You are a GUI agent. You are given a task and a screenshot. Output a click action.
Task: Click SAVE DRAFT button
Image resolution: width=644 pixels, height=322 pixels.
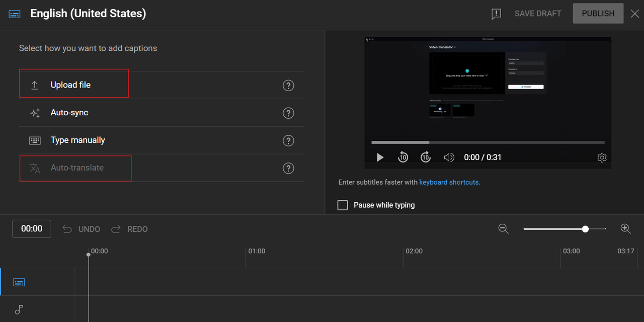pyautogui.click(x=538, y=14)
